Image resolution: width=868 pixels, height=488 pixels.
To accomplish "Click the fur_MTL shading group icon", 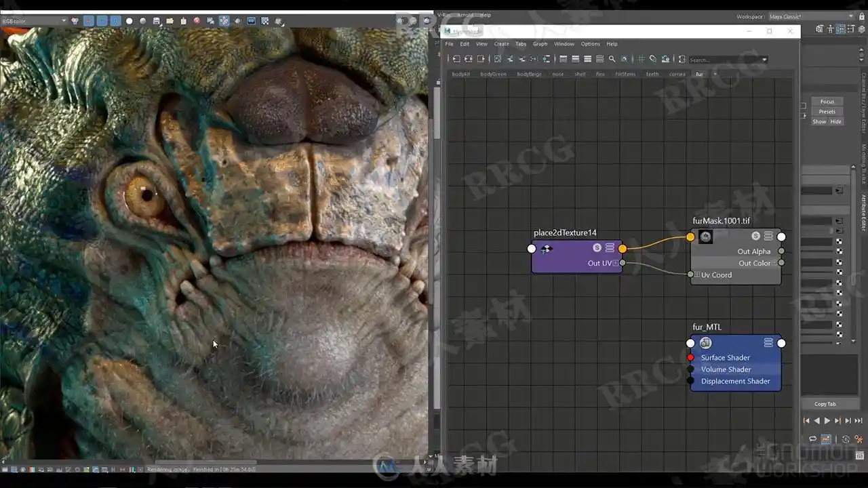I will 705,343.
